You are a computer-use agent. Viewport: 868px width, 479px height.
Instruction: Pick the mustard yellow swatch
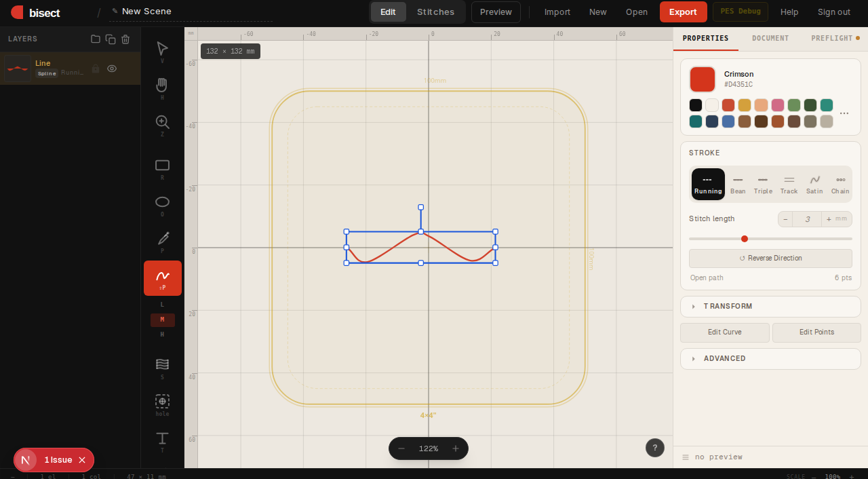pyautogui.click(x=745, y=105)
